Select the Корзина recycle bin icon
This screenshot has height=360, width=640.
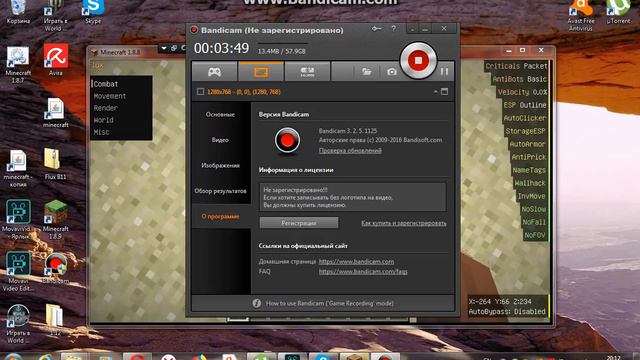[x=18, y=11]
